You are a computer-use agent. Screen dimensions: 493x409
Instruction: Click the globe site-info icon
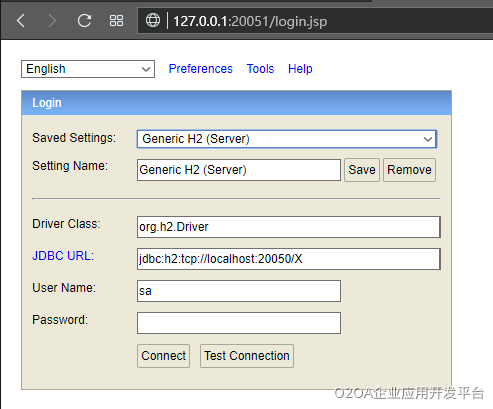pos(153,20)
